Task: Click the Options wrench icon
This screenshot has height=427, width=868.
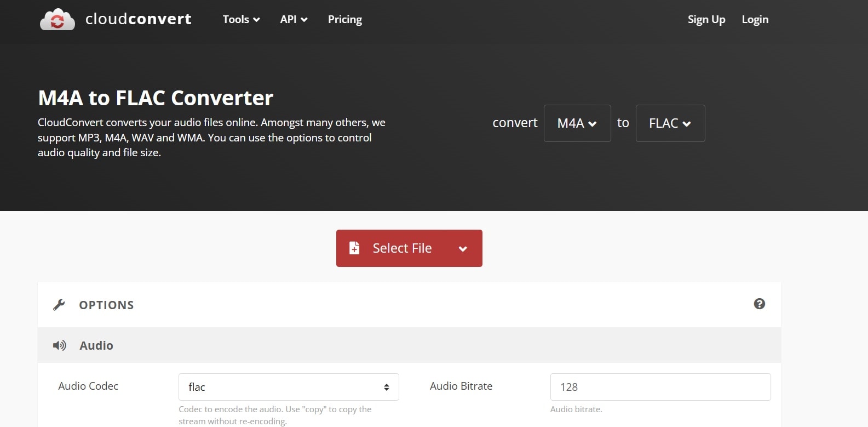Action: point(59,305)
